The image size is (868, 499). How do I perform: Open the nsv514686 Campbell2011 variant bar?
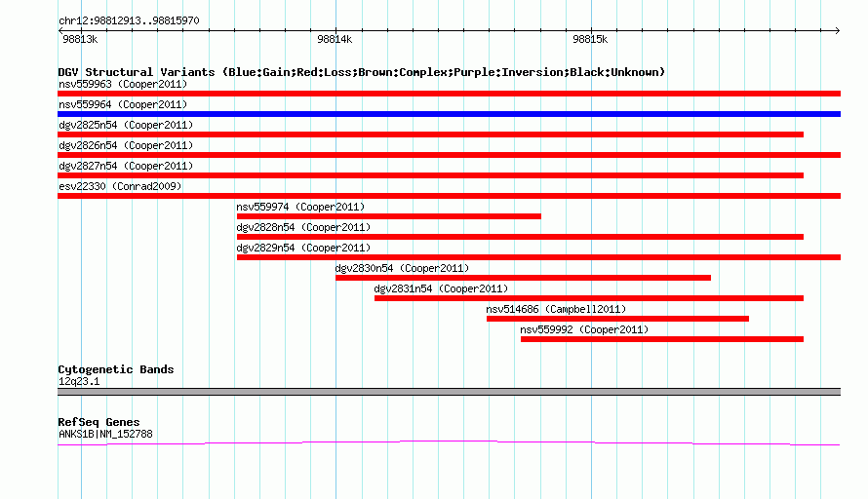point(617,319)
